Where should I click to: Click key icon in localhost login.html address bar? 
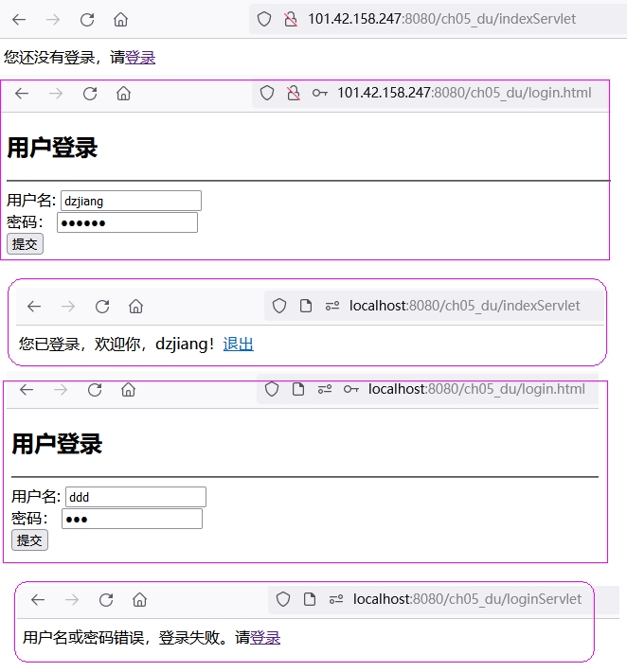click(x=350, y=389)
